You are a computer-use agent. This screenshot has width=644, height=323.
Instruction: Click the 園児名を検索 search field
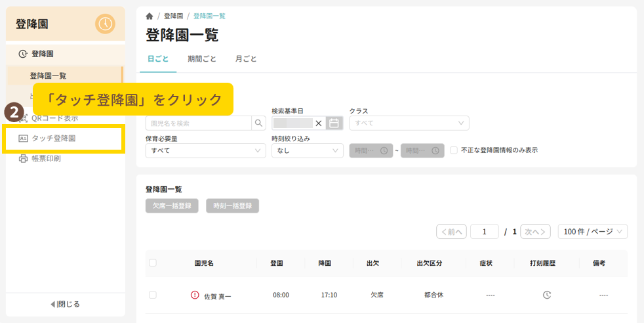[199, 123]
